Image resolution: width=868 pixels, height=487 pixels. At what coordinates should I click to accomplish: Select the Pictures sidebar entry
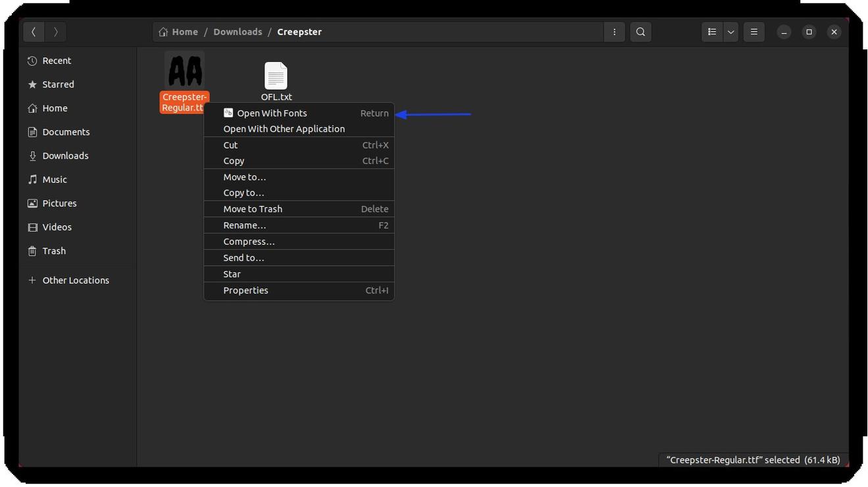pos(59,203)
